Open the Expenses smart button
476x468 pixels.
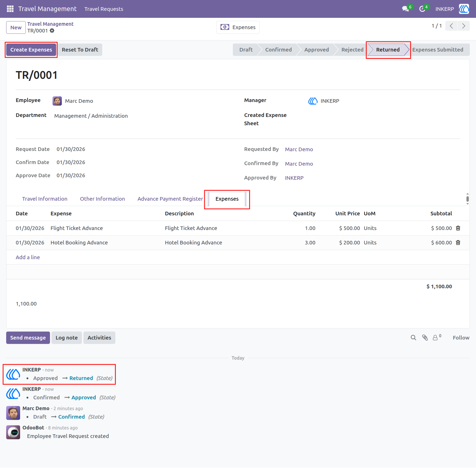pos(238,27)
